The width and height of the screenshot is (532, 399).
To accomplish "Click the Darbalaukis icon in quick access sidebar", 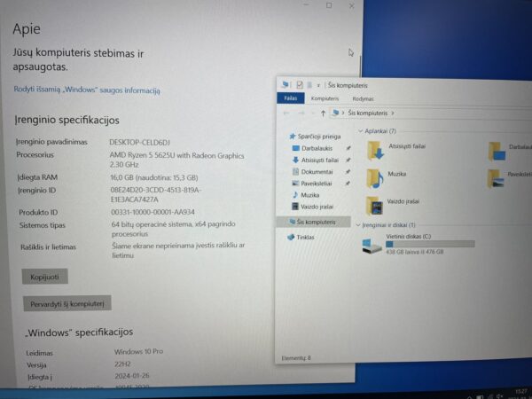I will pos(296,148).
